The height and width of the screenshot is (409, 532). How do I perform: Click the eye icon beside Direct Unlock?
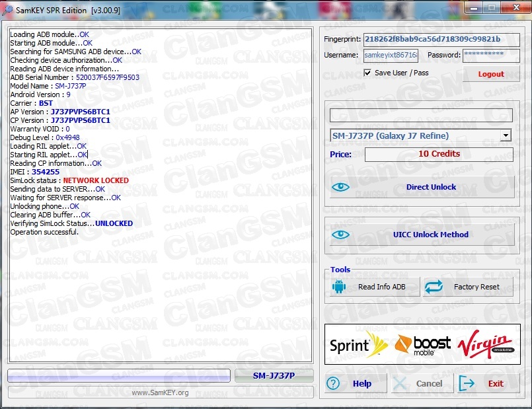(340, 187)
